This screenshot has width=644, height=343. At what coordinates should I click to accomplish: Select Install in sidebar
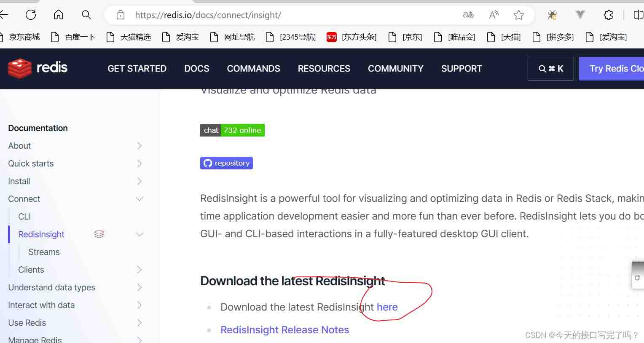[19, 181]
